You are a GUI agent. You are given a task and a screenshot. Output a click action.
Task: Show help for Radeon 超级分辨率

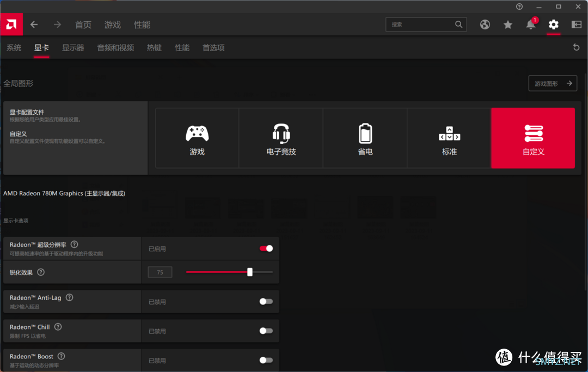(74, 244)
